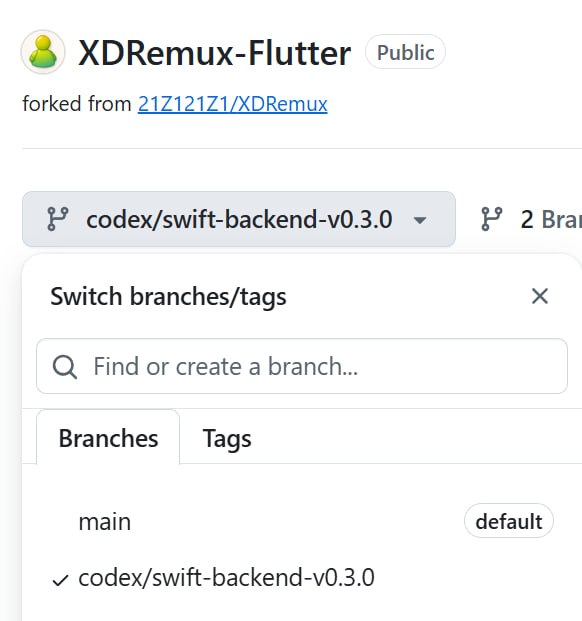This screenshot has height=621, width=582.
Task: View the 2 Branches link
Action: pos(531,219)
